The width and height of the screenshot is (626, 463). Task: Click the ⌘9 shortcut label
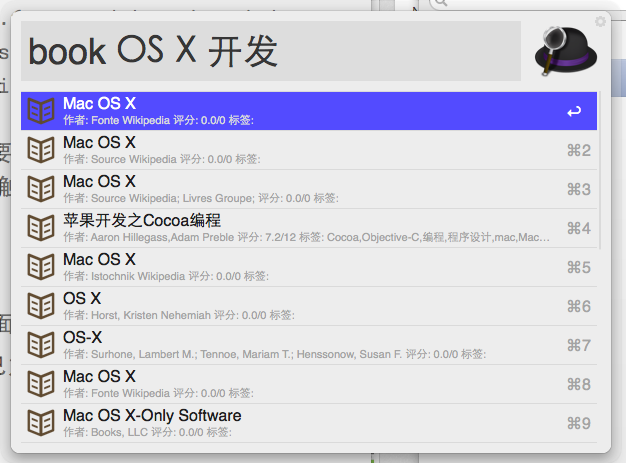(579, 423)
